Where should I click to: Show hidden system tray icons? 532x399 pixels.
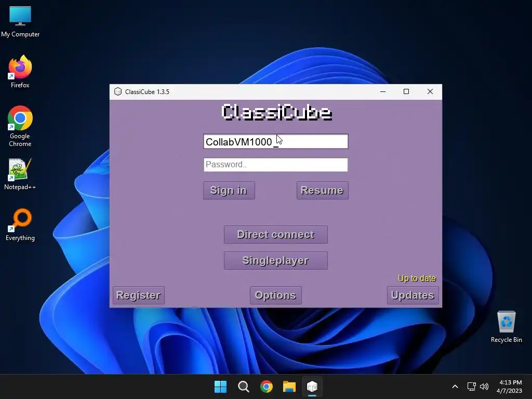point(455,387)
